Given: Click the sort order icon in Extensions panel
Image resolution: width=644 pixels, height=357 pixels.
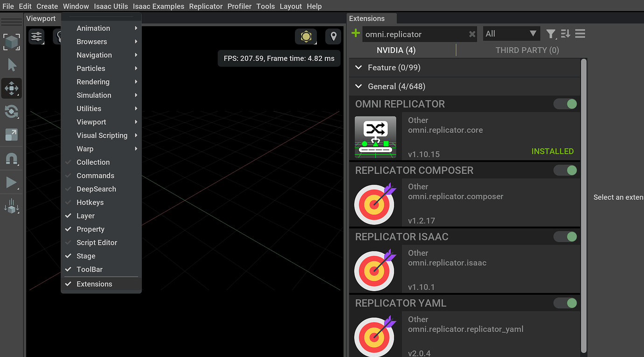Looking at the screenshot, I should pos(565,34).
